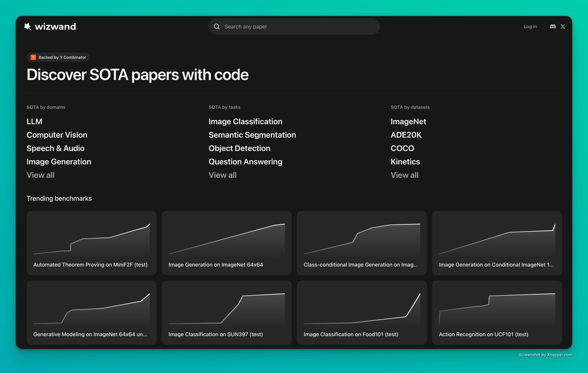Open the Discord icon link
The image size is (588, 373).
[553, 26]
